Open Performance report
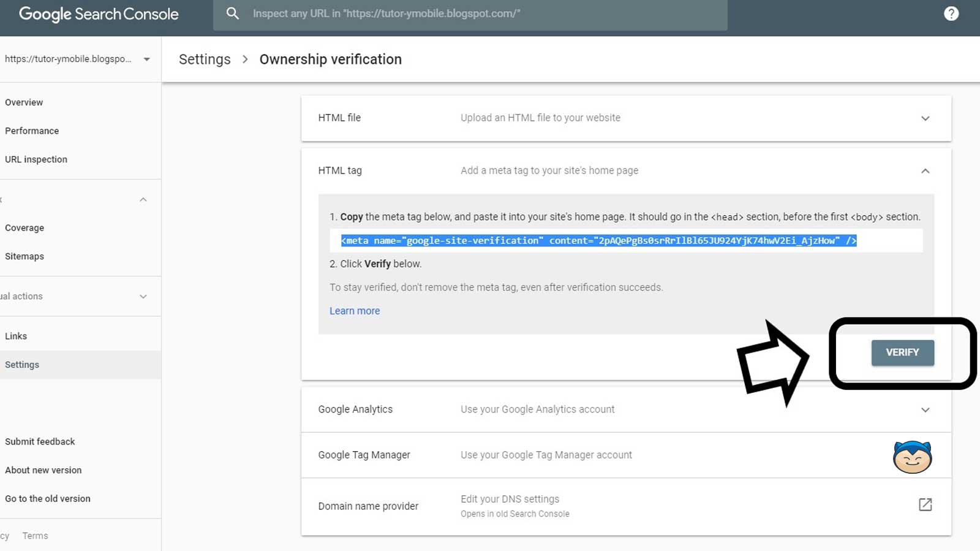The image size is (980, 551). pyautogui.click(x=32, y=131)
